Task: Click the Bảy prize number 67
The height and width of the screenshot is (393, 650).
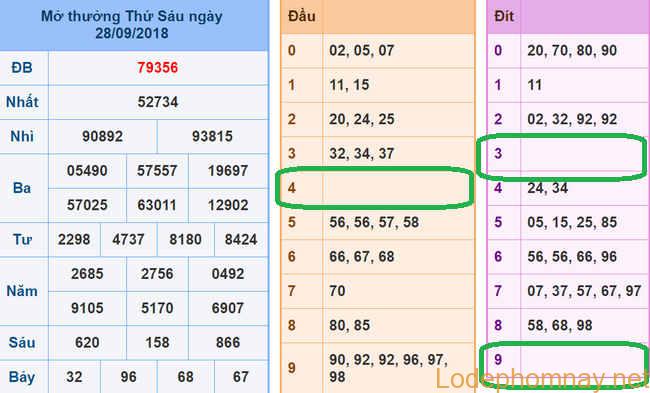Action: [241, 377]
